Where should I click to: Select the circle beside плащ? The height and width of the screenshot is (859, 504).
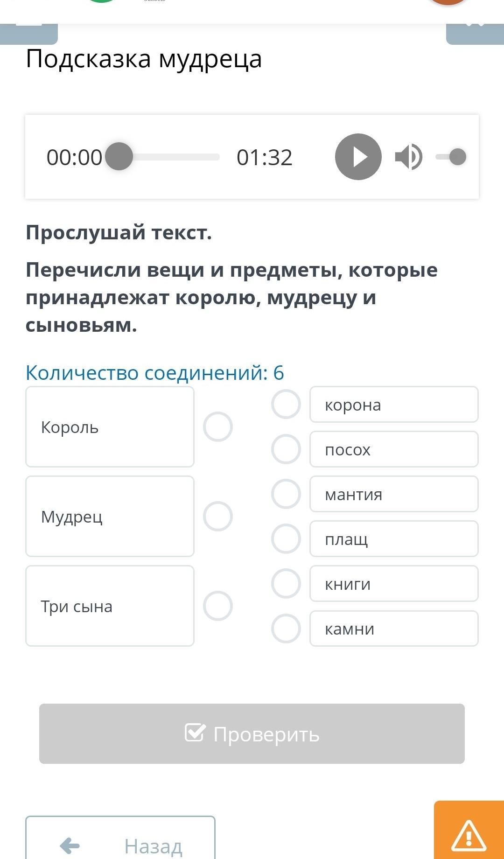click(x=286, y=538)
